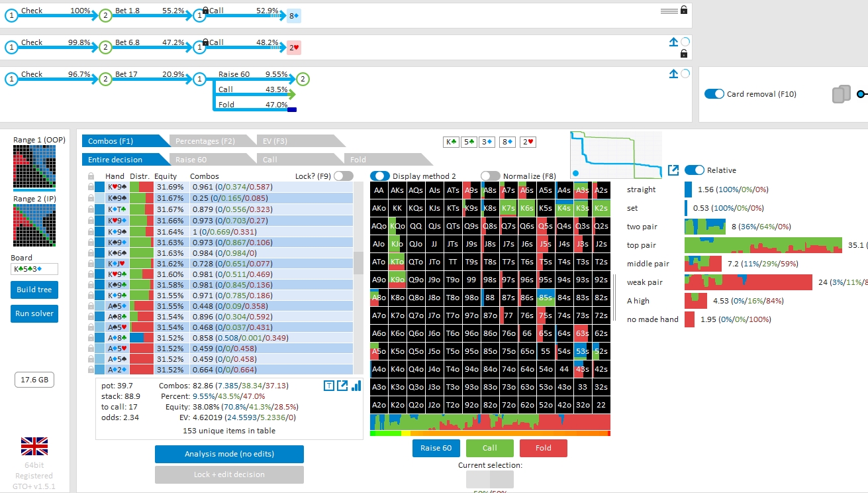Click Lock + edit decision button

(x=229, y=474)
